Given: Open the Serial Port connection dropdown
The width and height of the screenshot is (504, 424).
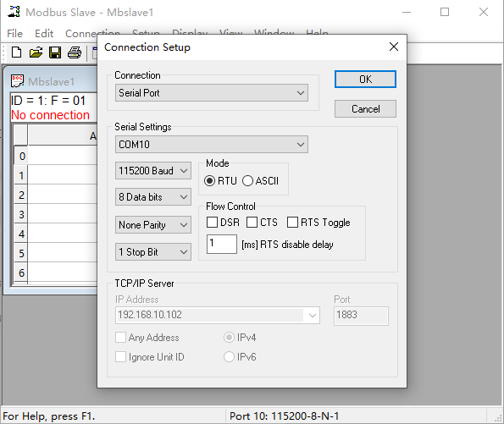Looking at the screenshot, I should tap(212, 93).
